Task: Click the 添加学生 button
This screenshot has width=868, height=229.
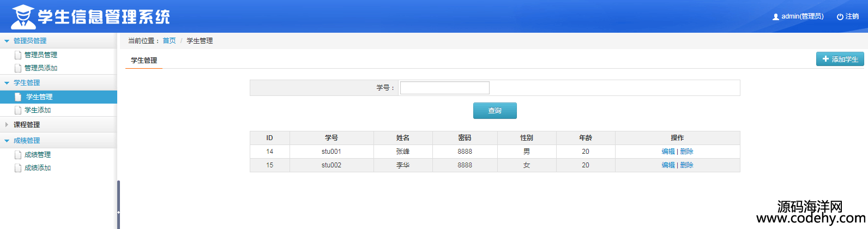Action: point(840,59)
